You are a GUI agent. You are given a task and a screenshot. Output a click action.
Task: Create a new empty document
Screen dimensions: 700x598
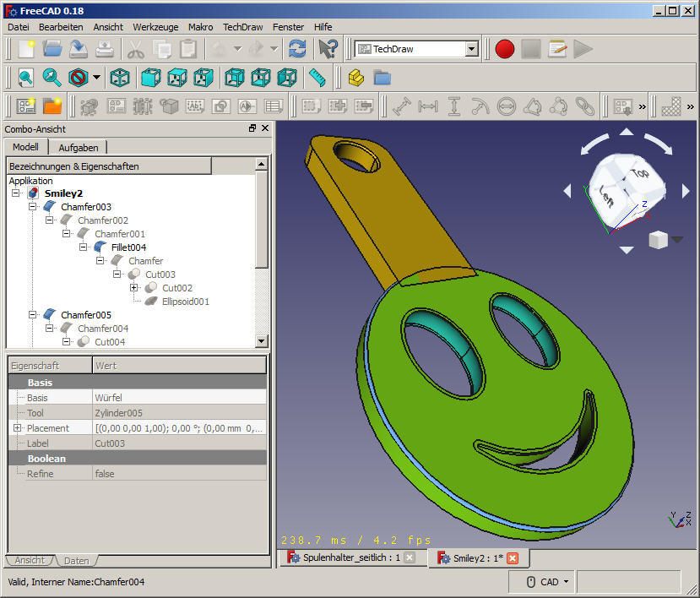point(26,49)
